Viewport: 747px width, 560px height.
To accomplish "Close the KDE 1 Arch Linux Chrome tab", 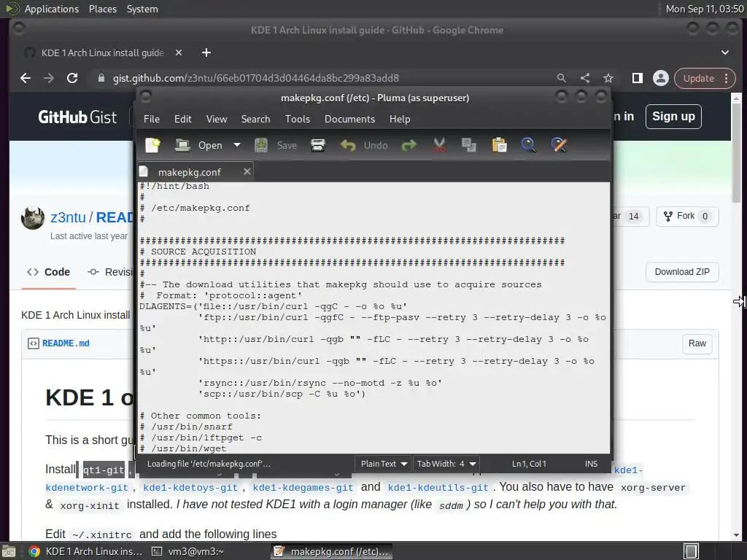I will point(178,52).
